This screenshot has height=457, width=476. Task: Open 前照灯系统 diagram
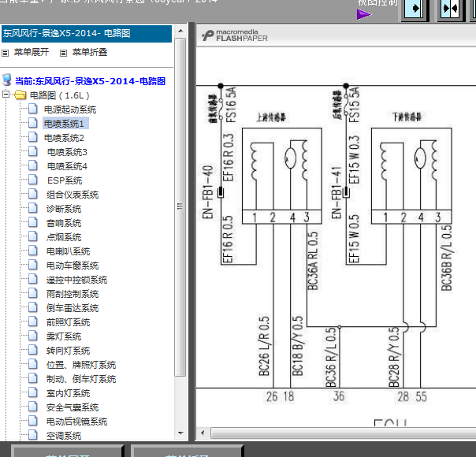coord(69,322)
